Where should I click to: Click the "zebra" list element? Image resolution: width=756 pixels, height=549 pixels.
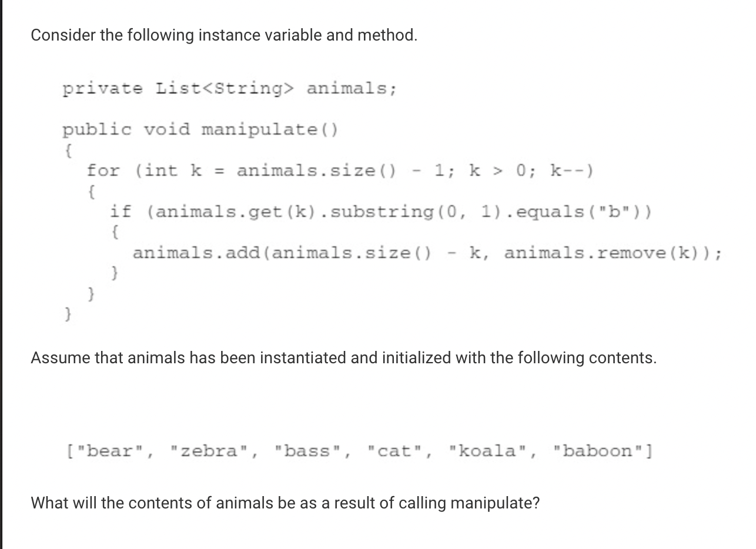tap(209, 451)
